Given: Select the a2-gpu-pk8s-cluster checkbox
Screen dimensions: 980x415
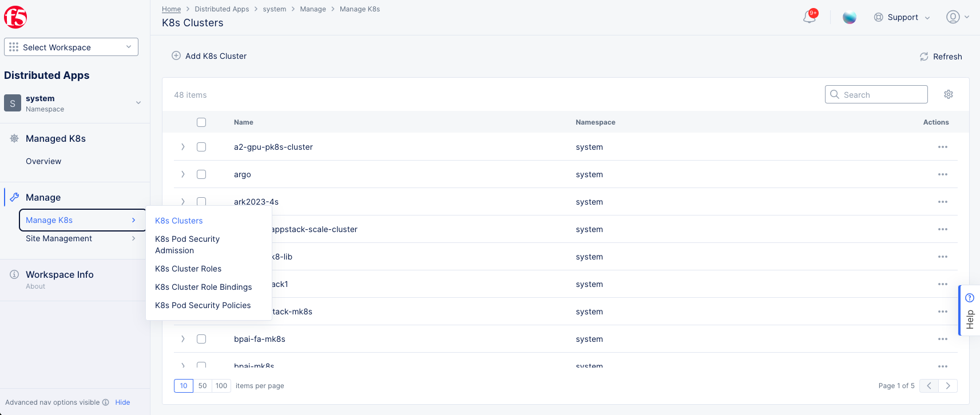Looking at the screenshot, I should tap(201, 147).
